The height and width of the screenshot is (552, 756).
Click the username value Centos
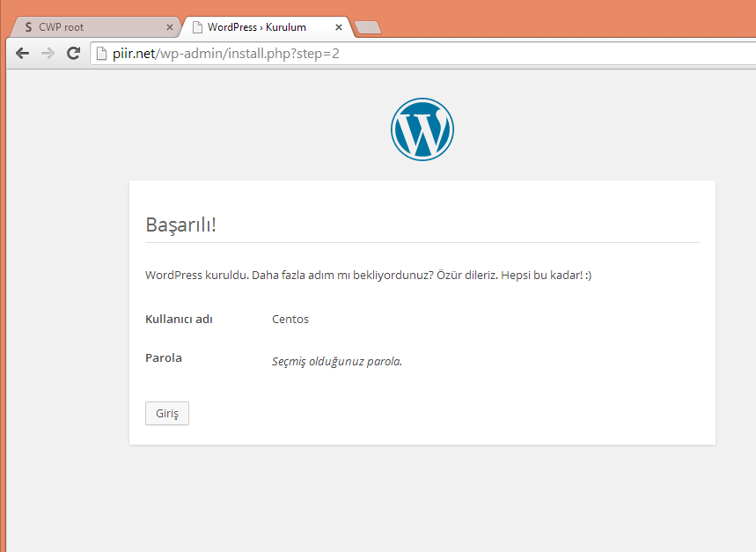pos(290,320)
